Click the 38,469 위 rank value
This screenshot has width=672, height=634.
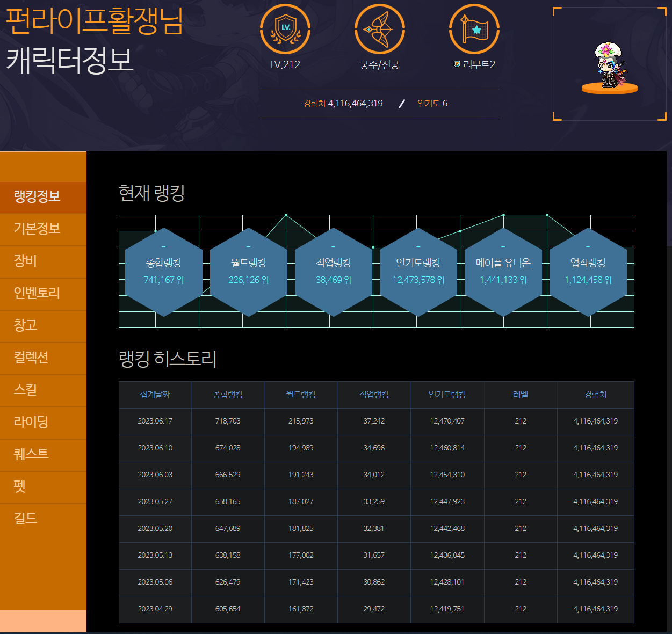334,280
